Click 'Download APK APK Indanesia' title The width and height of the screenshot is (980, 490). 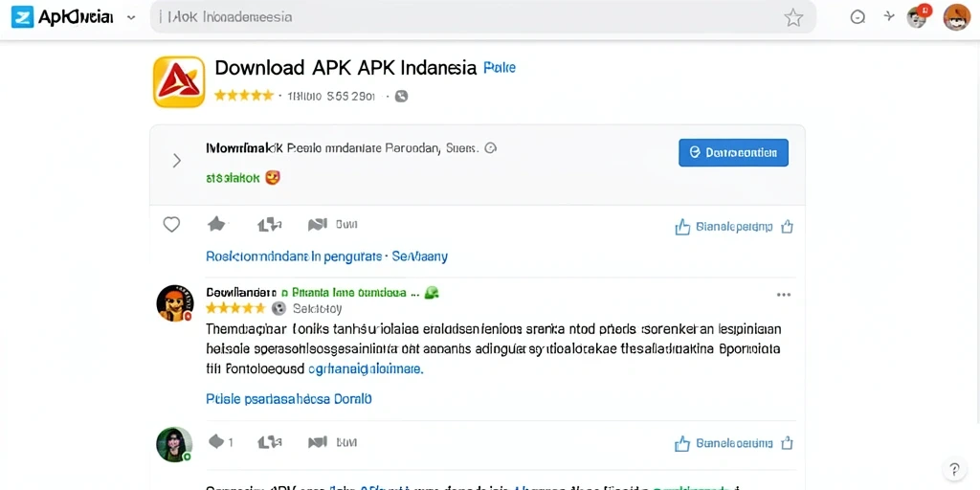coord(345,68)
